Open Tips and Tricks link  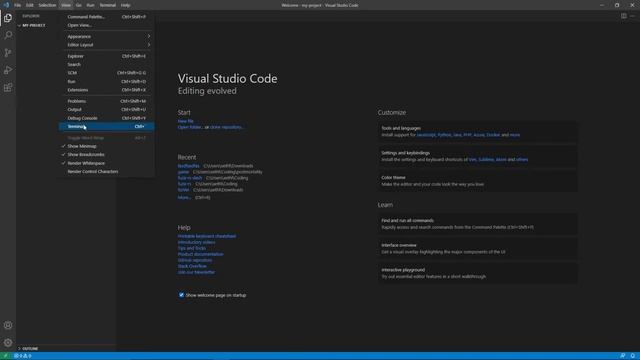tap(191, 248)
